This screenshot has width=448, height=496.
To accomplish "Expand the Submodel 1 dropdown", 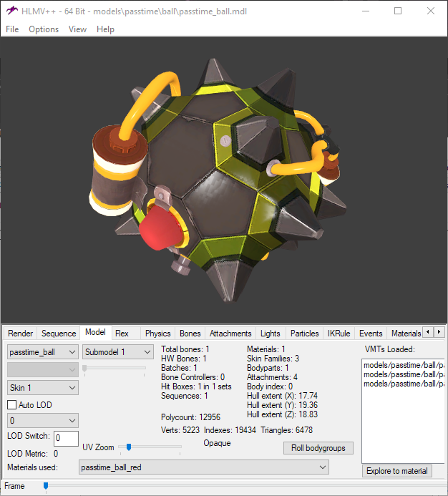I will click(x=117, y=351).
